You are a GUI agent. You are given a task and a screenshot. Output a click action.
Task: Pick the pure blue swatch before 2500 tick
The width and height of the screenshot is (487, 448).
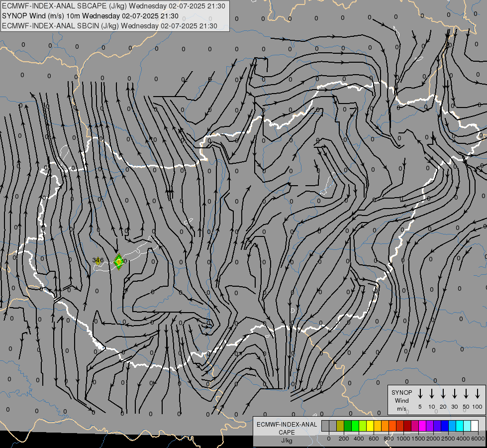(x=445, y=426)
